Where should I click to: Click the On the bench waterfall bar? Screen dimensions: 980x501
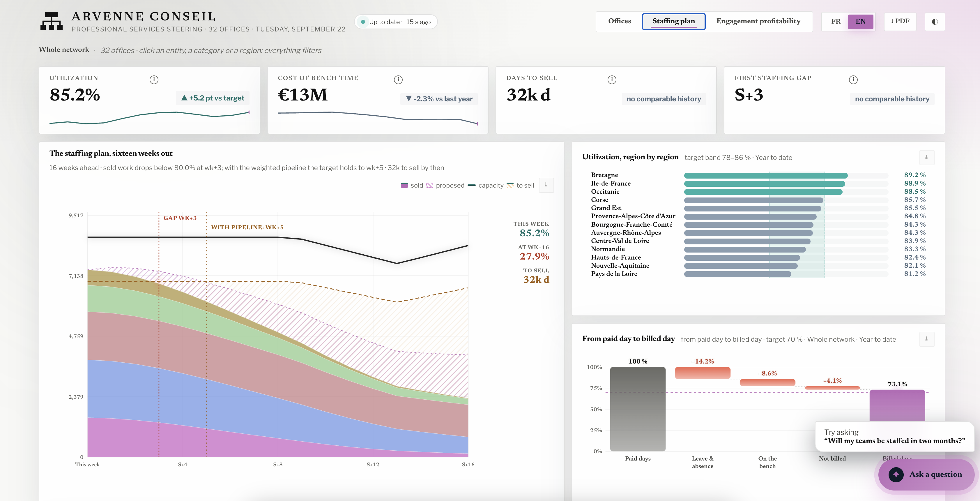click(767, 382)
